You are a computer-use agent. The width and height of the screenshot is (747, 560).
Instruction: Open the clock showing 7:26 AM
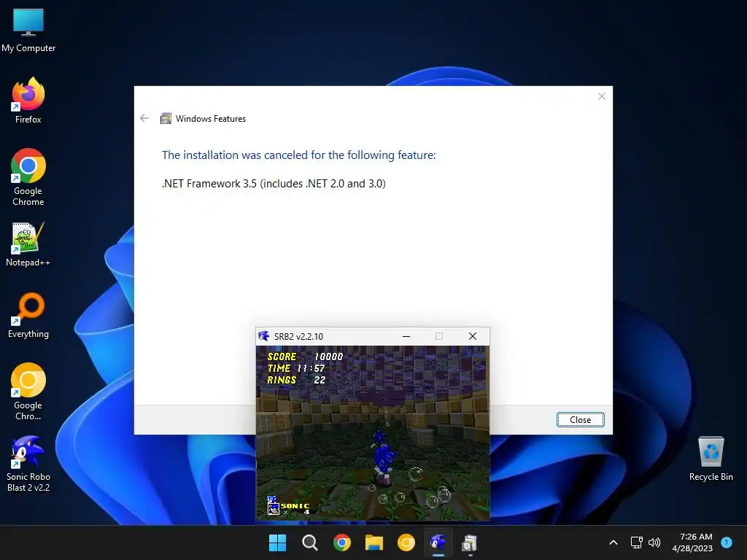[692, 542]
